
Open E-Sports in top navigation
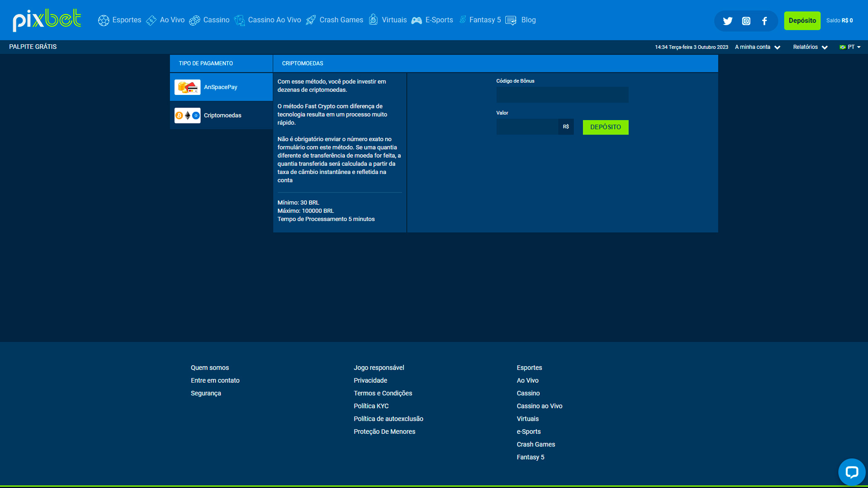coord(439,20)
